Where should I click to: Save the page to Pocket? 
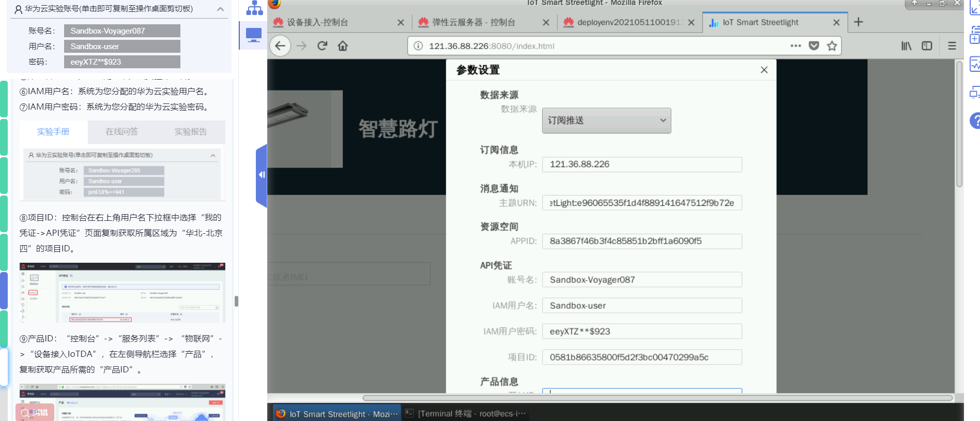(814, 46)
